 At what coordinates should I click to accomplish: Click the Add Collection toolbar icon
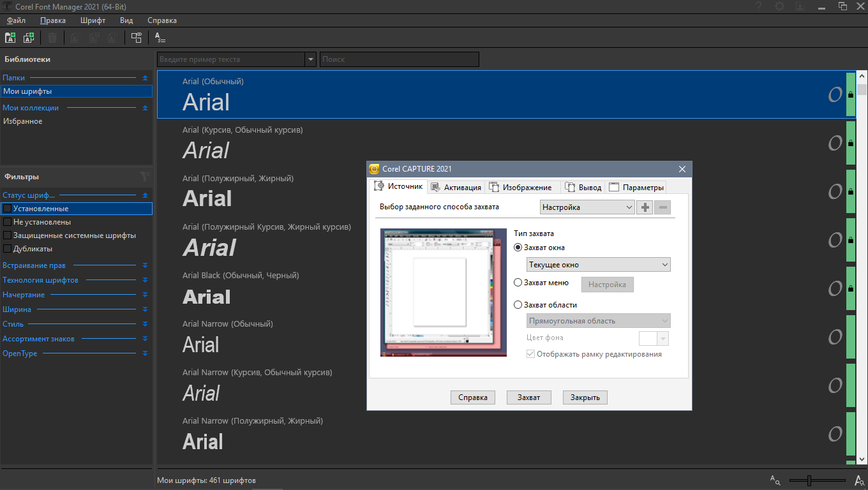29,38
